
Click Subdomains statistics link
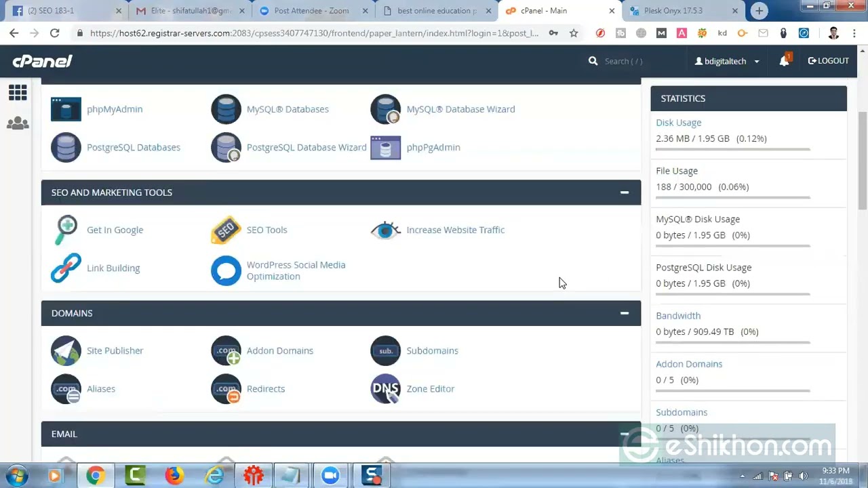682,412
